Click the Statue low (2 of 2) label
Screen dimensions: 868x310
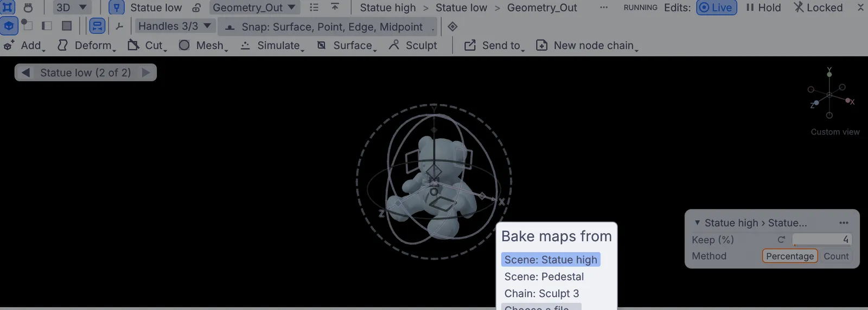(x=86, y=73)
